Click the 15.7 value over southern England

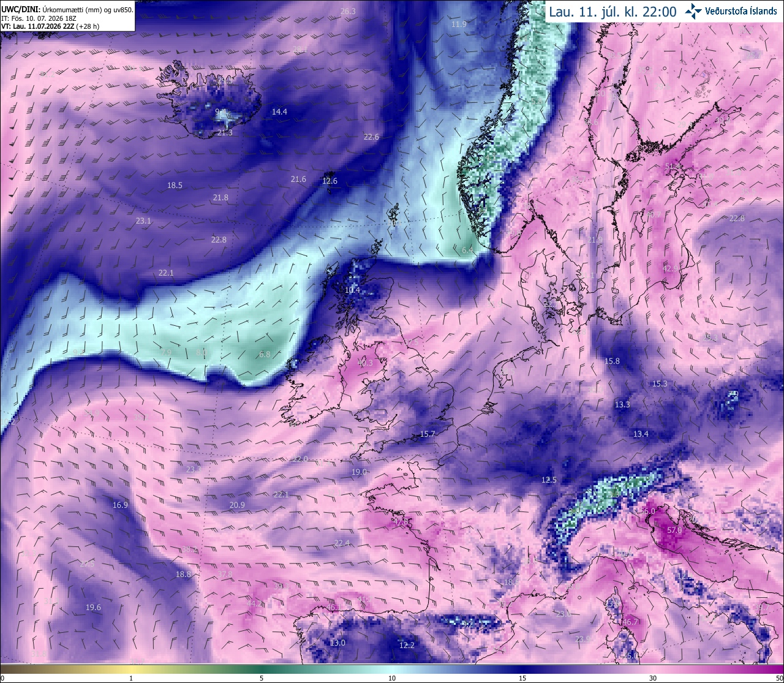click(427, 434)
